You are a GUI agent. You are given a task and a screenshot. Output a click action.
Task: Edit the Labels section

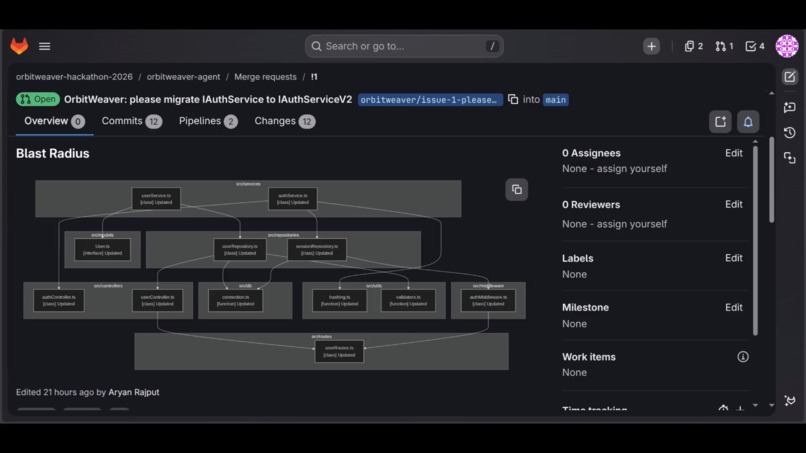734,258
